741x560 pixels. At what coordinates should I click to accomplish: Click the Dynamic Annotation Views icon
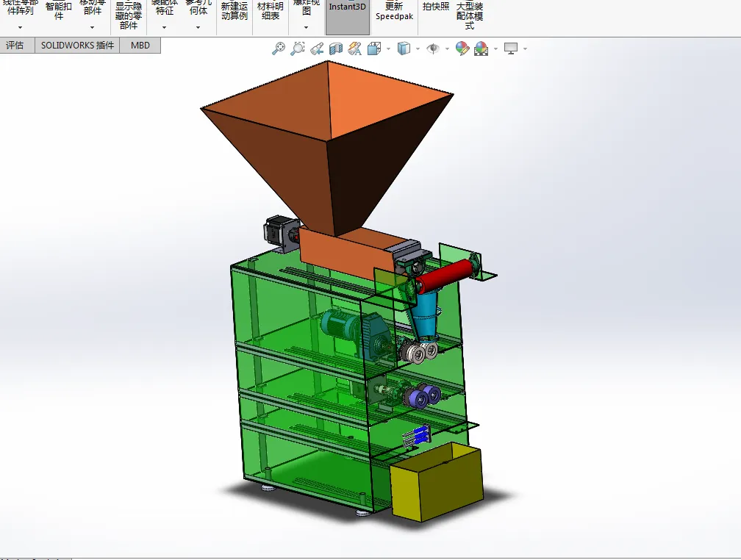[x=355, y=49]
